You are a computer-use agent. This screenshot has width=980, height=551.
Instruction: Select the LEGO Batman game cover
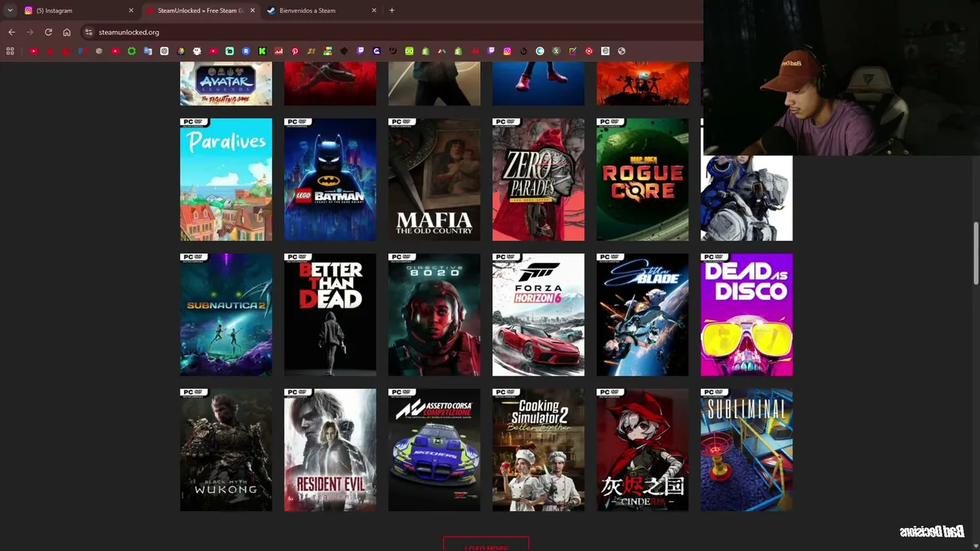330,179
